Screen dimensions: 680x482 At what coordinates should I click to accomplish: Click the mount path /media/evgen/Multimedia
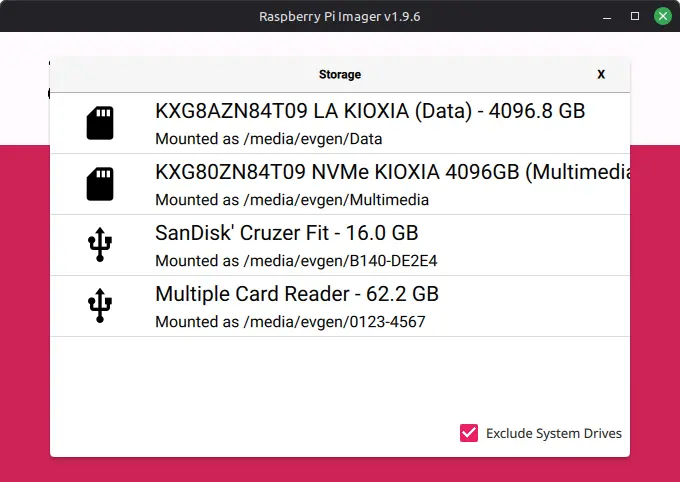(x=292, y=200)
